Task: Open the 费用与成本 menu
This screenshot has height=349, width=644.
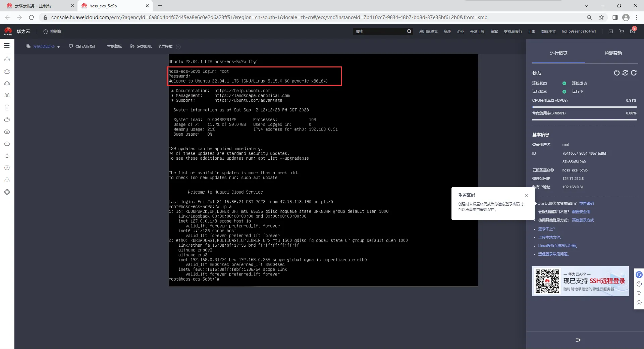Action: [428, 32]
